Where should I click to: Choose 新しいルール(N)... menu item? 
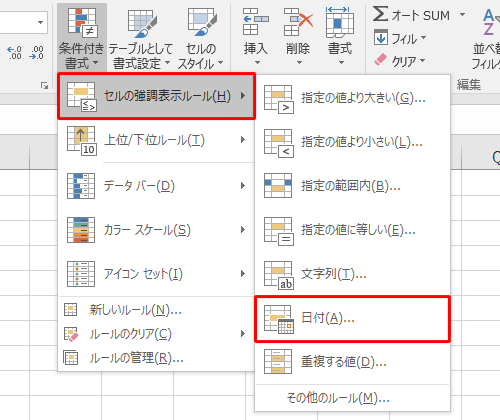156,310
